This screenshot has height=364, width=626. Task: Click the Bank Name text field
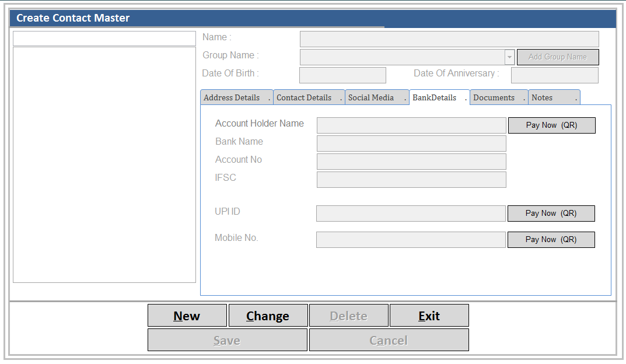point(411,143)
